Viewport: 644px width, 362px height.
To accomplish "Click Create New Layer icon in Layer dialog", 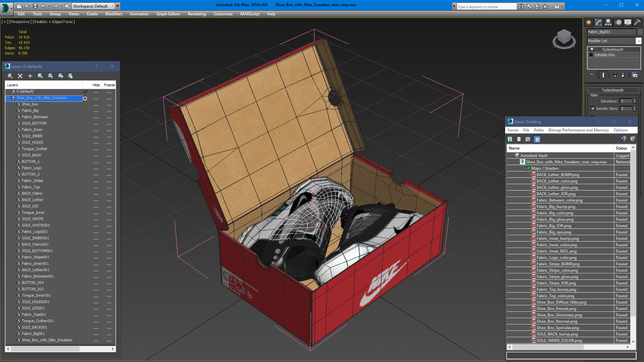I will coord(10,76).
